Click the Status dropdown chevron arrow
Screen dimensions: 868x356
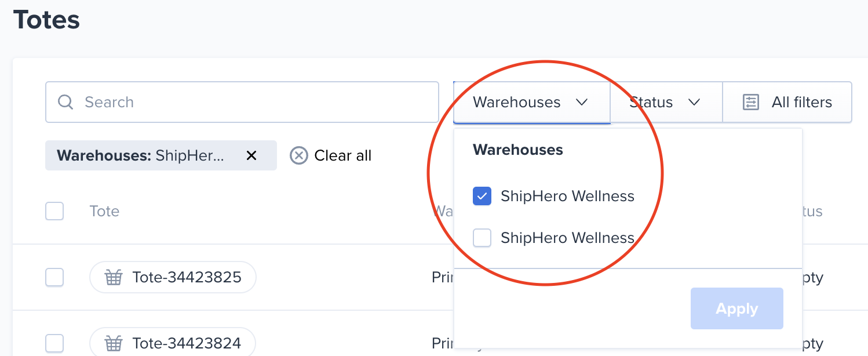[694, 103]
